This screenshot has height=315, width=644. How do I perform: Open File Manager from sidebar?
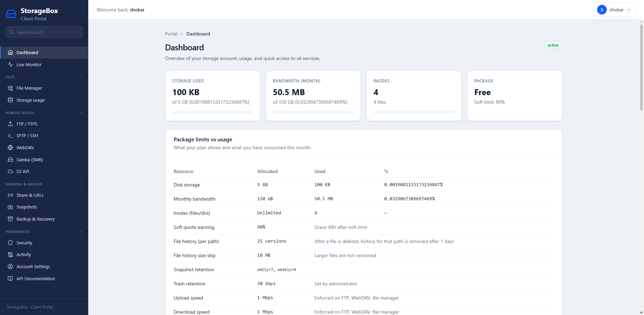point(44,88)
